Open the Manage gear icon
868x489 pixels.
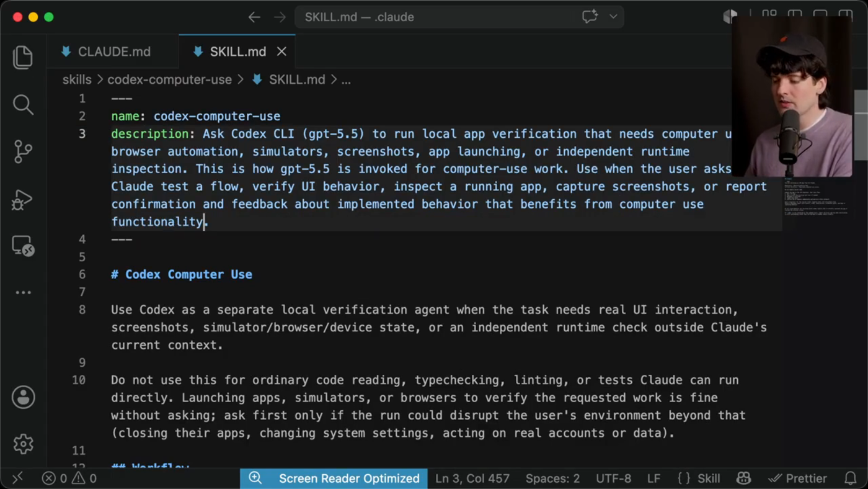pos(23,444)
